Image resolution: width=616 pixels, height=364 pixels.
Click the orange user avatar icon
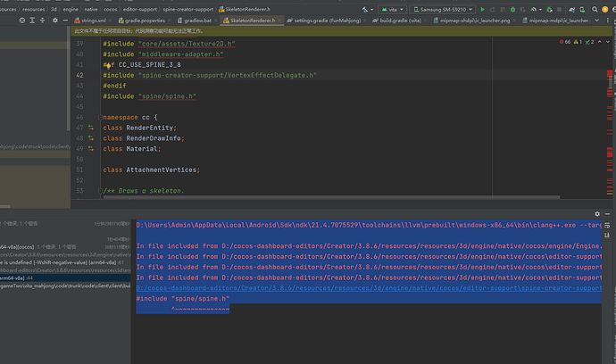pyautogui.click(x=605, y=10)
